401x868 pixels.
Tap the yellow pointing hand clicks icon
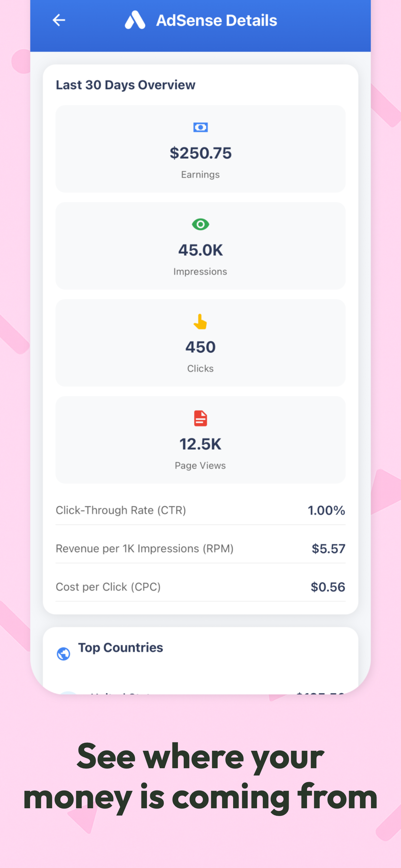200,321
